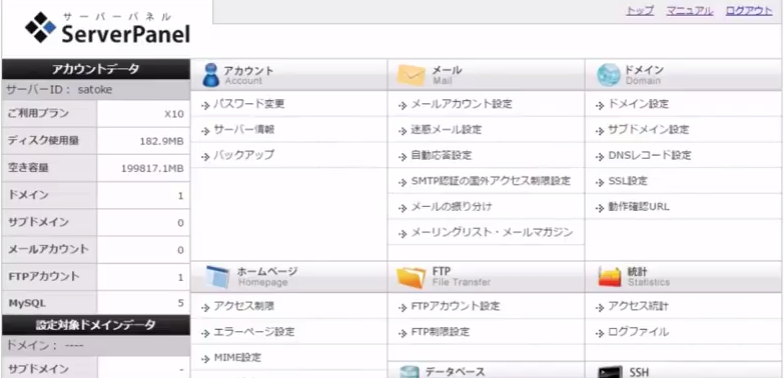Click the 設定対象ドメインデータ header
784x378 pixels.
pyautogui.click(x=96, y=325)
